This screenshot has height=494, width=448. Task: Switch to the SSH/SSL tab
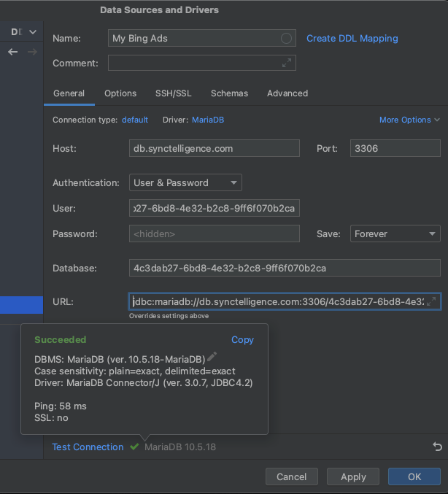tap(174, 93)
